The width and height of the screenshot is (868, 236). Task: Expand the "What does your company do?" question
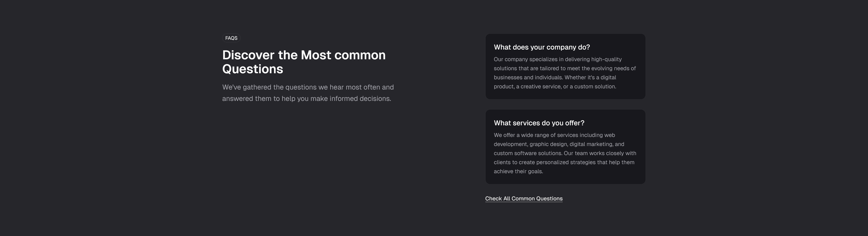tap(542, 47)
